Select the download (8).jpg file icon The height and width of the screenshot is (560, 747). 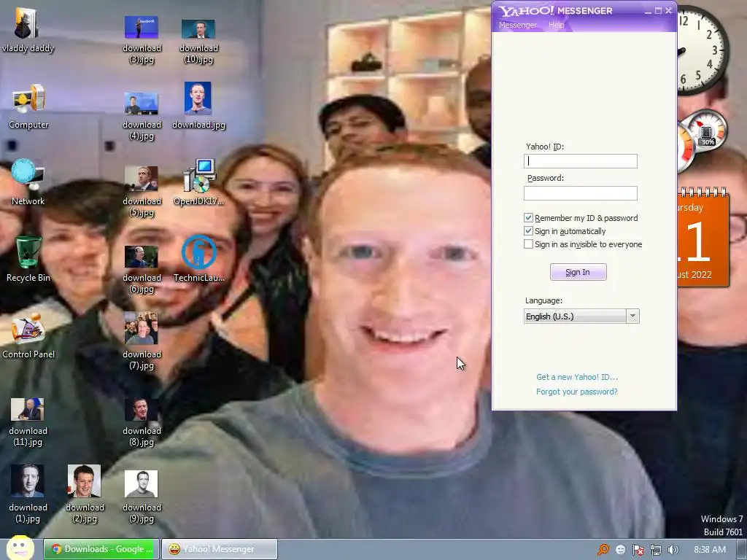pyautogui.click(x=142, y=423)
